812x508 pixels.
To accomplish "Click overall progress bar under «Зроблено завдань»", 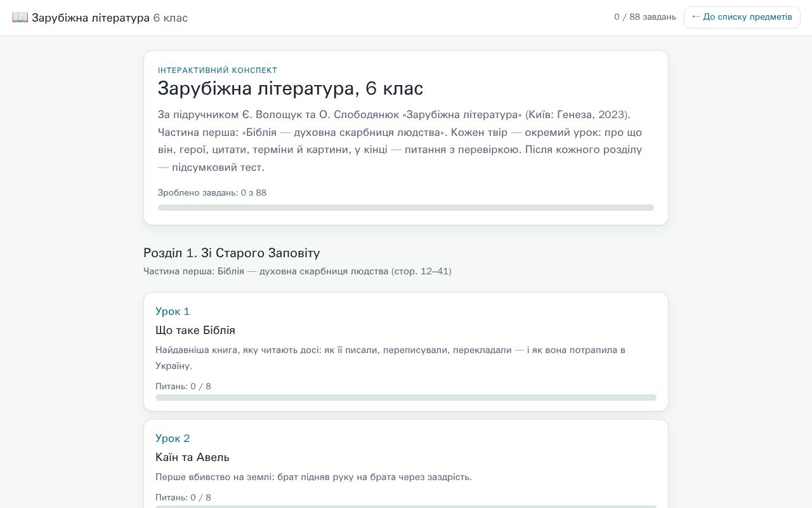I will (x=406, y=208).
